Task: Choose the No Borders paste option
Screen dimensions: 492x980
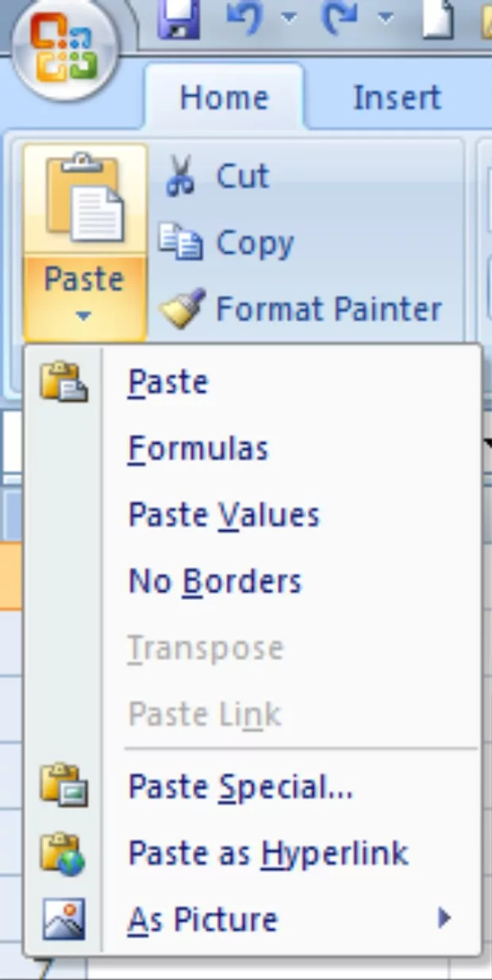Action: tap(215, 582)
